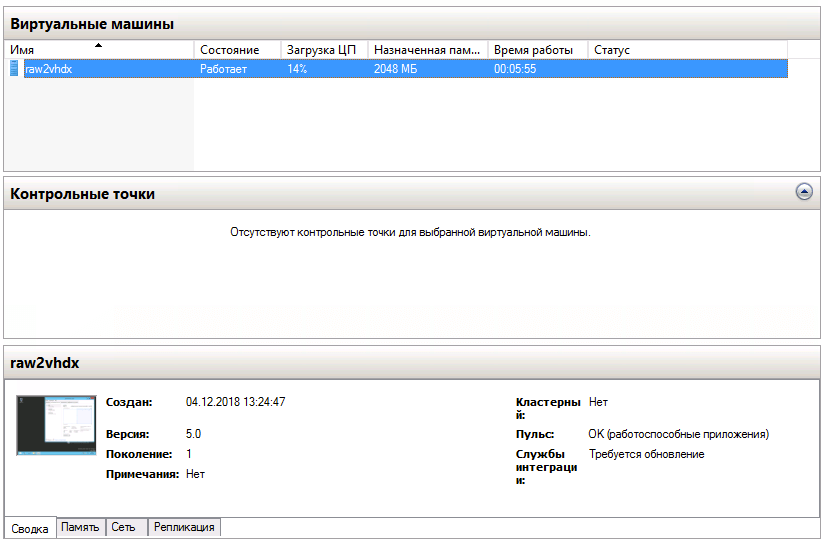This screenshot has width=825, height=542.
Task: Click the 00:05:55 uptime value
Action: pos(515,69)
